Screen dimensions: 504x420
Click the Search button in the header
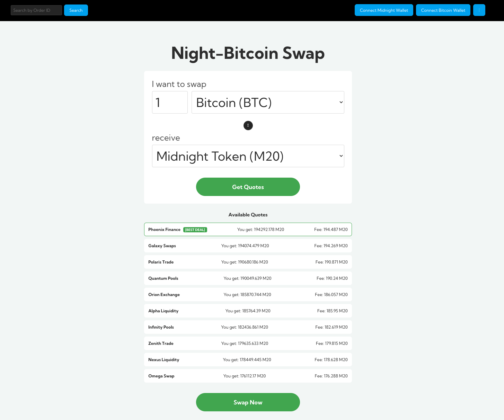pos(76,10)
